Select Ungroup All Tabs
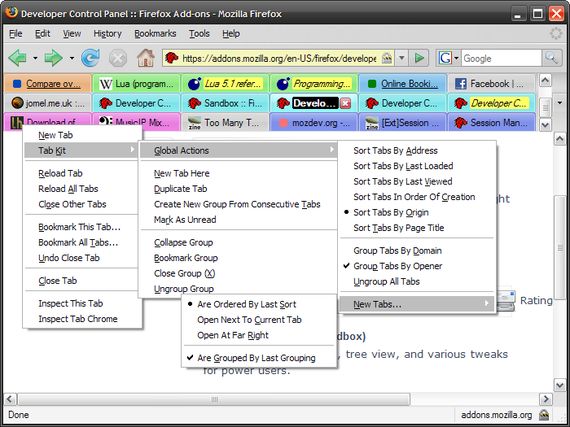The height and width of the screenshot is (427, 570). click(417, 282)
